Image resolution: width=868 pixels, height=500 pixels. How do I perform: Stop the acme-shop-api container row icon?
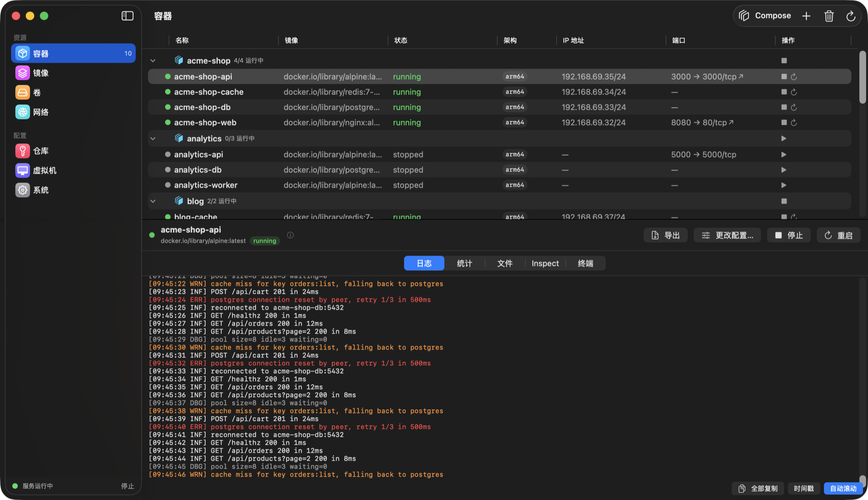[784, 77]
